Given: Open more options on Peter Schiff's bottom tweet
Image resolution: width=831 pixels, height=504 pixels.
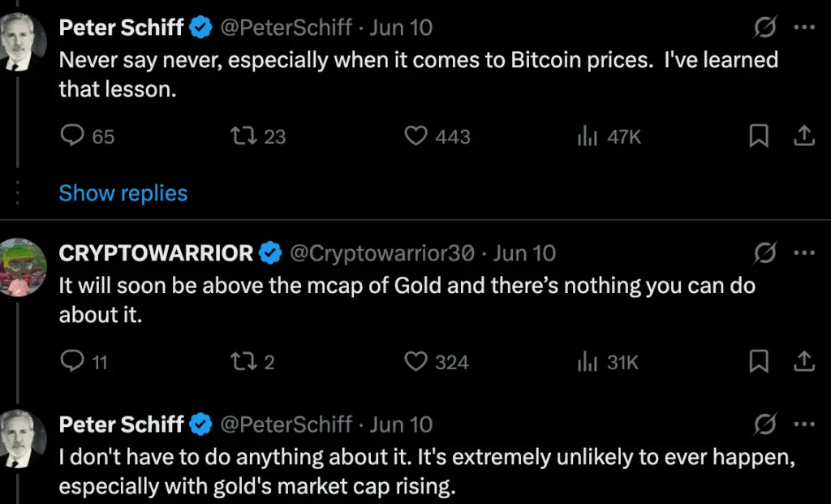Looking at the screenshot, I should pos(803,424).
